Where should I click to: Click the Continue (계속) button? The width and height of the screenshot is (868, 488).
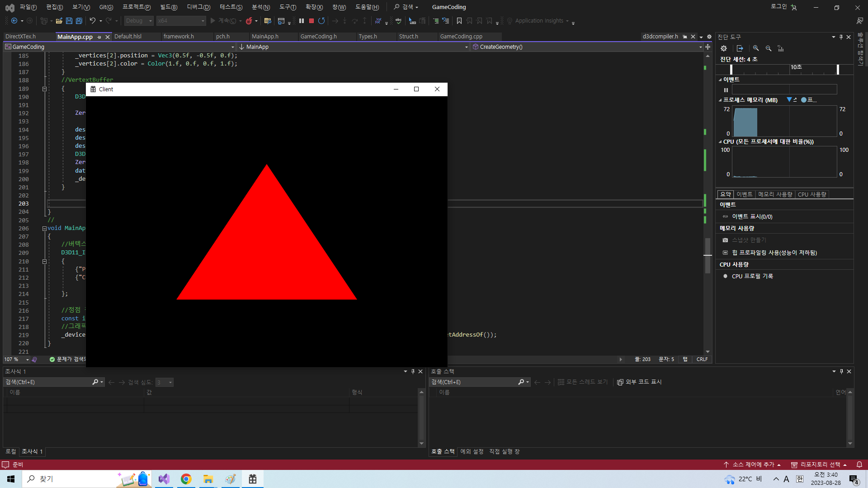[x=224, y=21]
